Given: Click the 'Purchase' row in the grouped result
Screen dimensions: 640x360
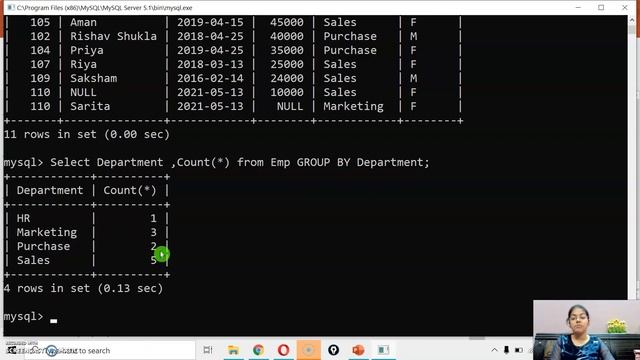Looking at the screenshot, I should click(x=87, y=247).
